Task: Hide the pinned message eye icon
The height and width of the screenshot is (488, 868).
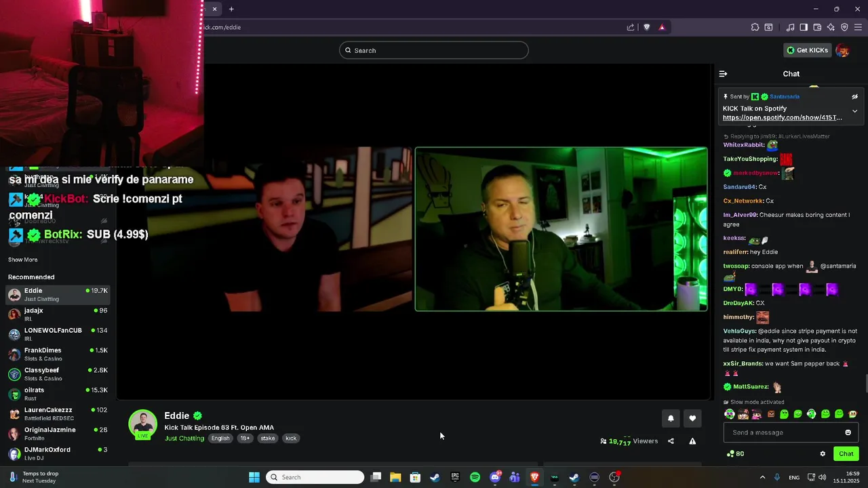Action: (x=854, y=97)
